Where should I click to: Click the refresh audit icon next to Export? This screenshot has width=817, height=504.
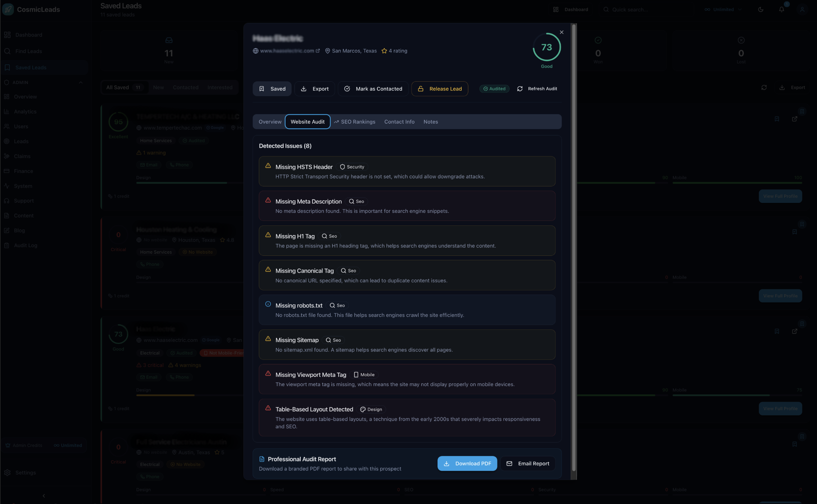(x=764, y=87)
